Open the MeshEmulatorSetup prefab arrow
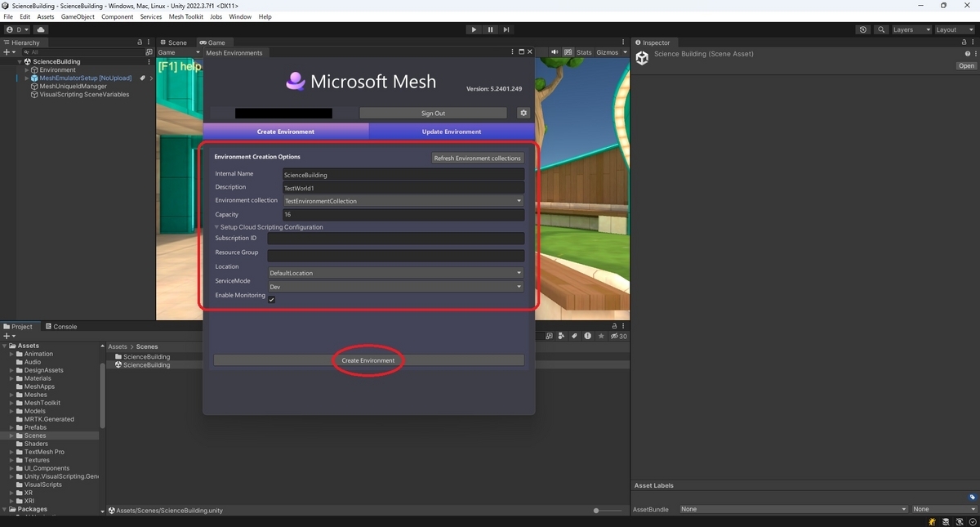 151,78
